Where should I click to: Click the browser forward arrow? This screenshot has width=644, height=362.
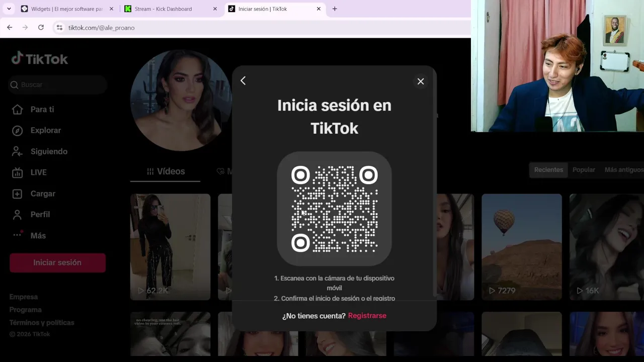click(x=25, y=28)
